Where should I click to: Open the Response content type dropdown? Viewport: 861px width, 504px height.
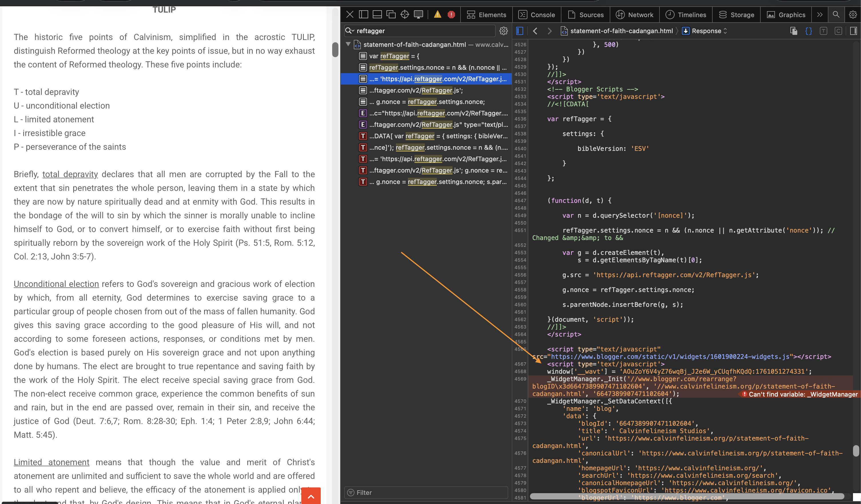pyautogui.click(x=706, y=31)
